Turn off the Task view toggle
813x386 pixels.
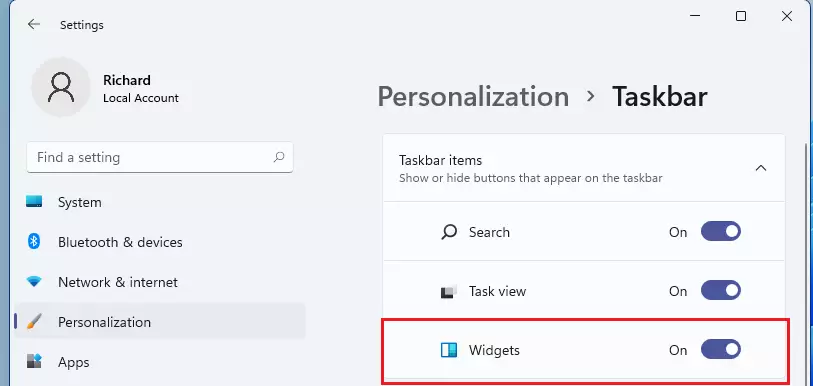point(721,291)
